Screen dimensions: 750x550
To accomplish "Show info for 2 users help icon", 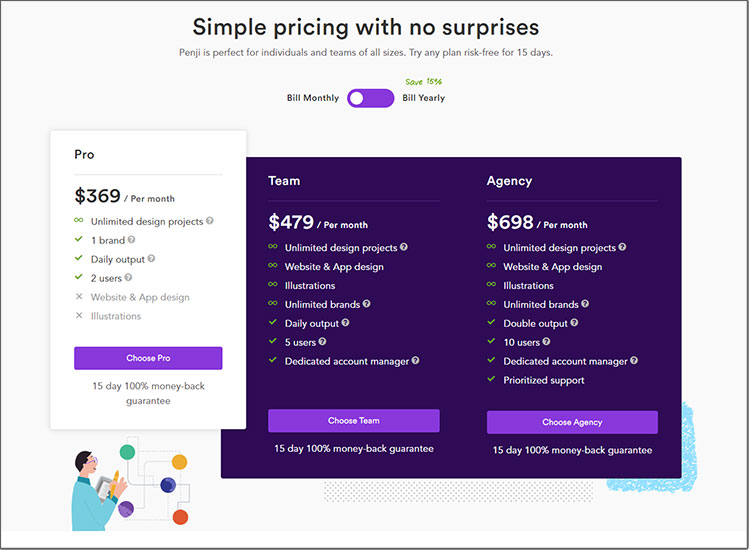I will tap(128, 277).
